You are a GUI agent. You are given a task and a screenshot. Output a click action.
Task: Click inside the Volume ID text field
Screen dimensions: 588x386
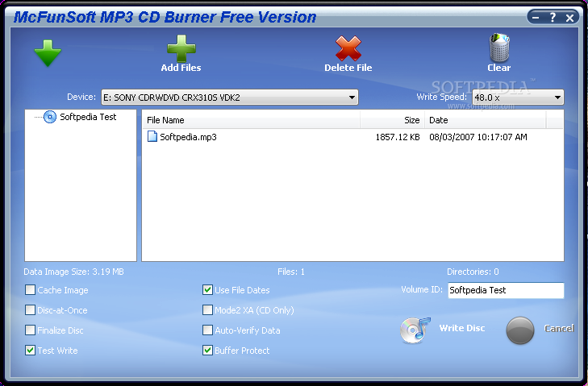click(506, 290)
